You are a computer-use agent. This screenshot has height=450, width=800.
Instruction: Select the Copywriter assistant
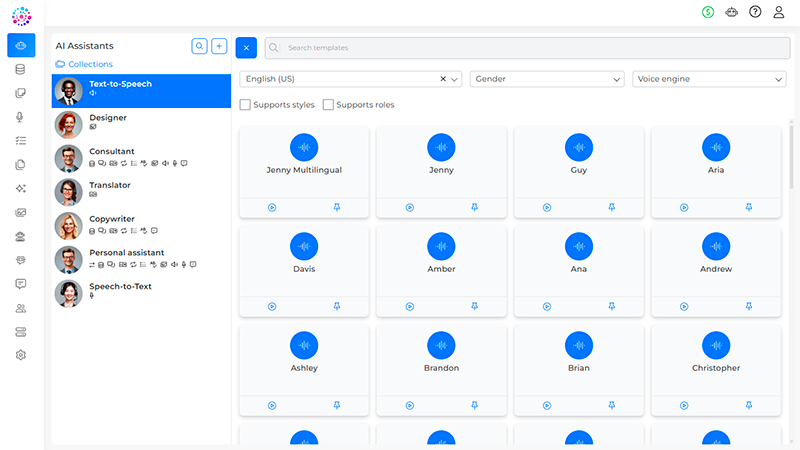141,226
